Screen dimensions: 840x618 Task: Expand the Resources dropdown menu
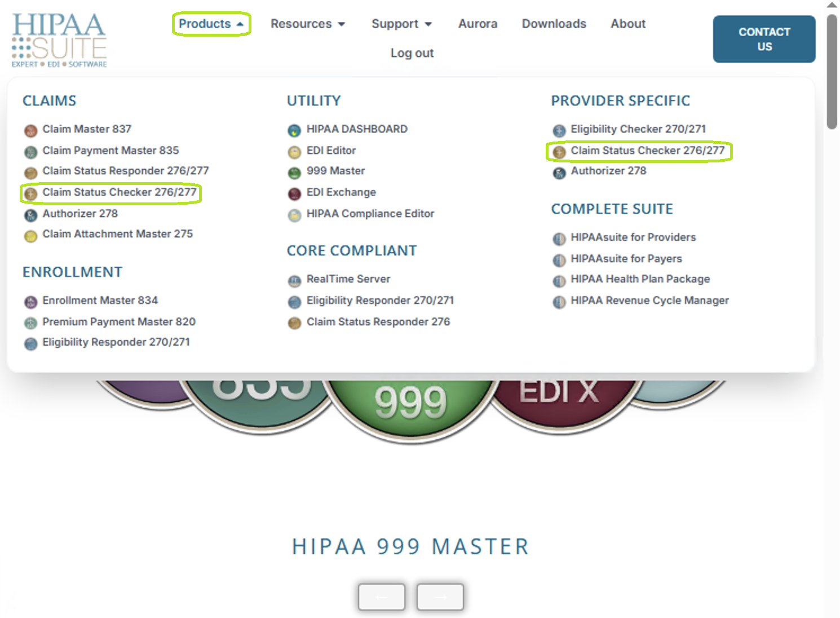308,24
